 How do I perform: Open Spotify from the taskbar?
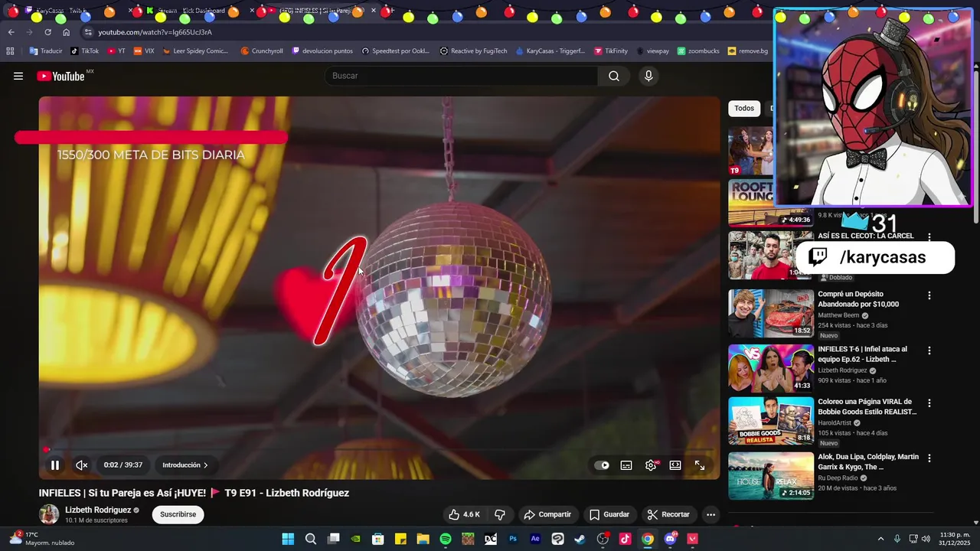point(446,539)
